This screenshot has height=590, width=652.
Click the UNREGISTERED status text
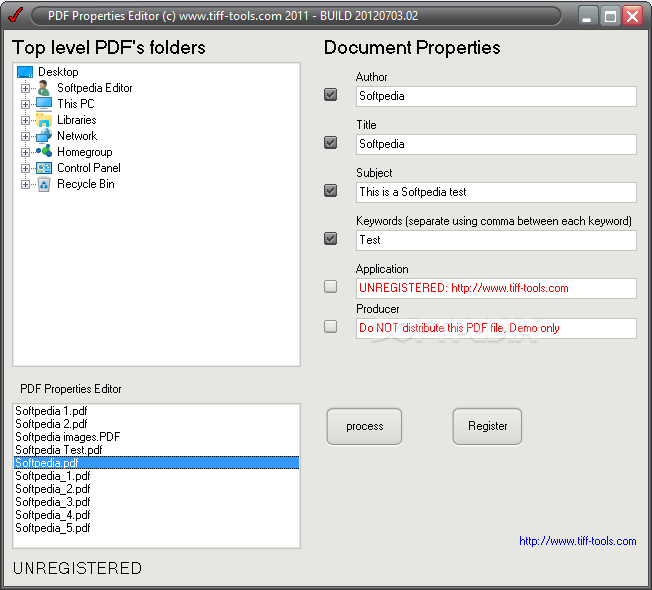pyautogui.click(x=77, y=568)
